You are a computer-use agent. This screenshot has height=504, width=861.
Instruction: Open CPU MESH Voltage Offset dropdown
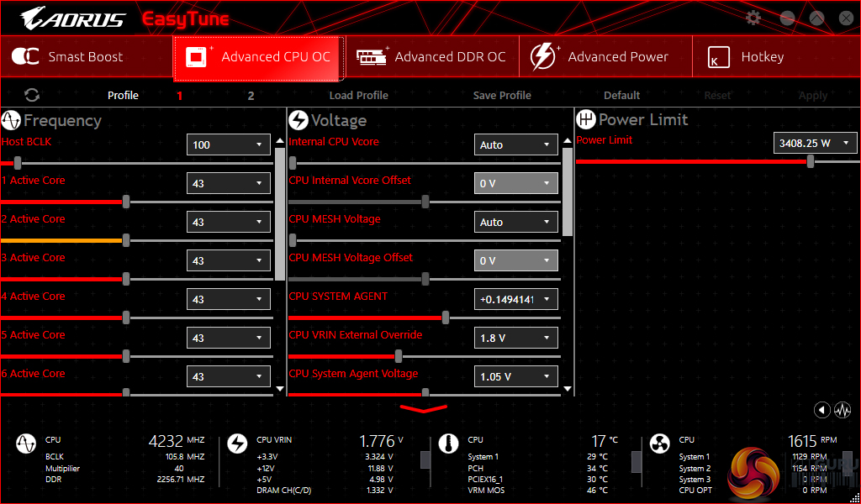516,260
